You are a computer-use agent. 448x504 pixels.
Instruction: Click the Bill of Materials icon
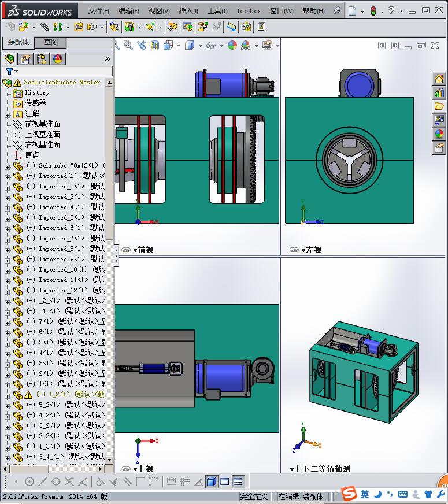(x=188, y=27)
